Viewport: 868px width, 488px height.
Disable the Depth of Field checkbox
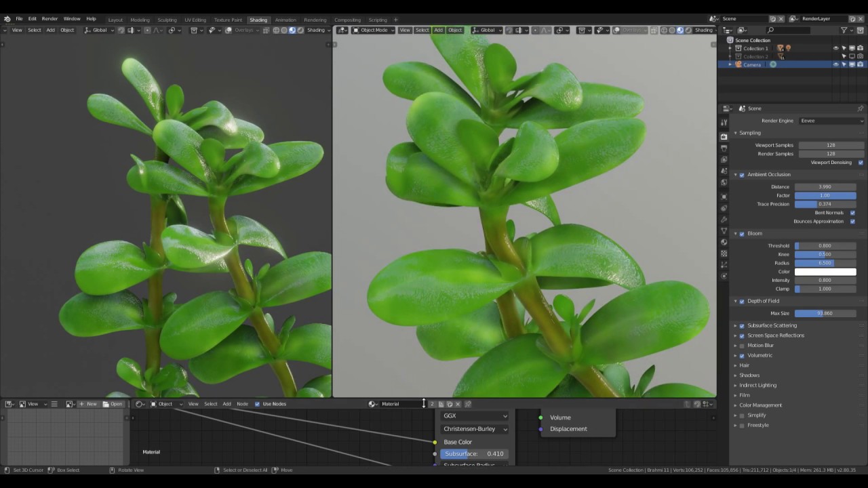(742, 301)
